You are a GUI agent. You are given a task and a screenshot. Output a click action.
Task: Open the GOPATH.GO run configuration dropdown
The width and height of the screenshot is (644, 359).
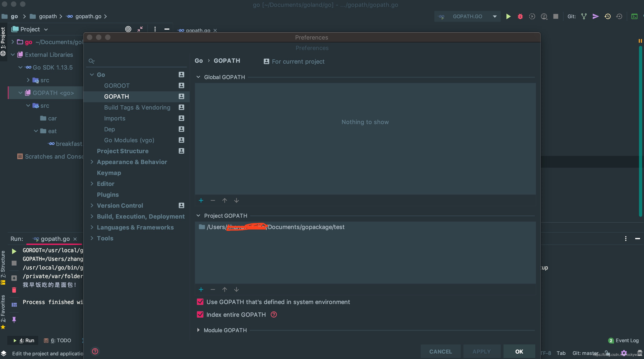[x=495, y=17]
